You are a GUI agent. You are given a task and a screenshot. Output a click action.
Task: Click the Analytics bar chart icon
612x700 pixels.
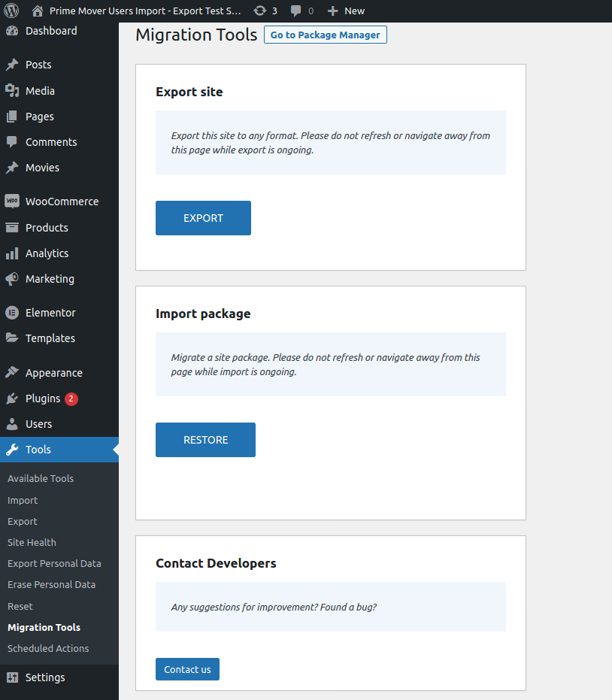pyautogui.click(x=12, y=253)
